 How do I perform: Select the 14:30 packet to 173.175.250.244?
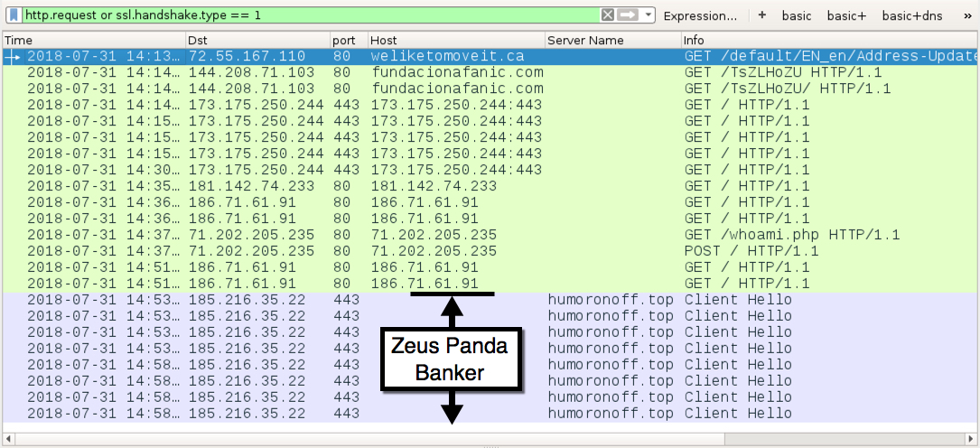(x=490, y=170)
